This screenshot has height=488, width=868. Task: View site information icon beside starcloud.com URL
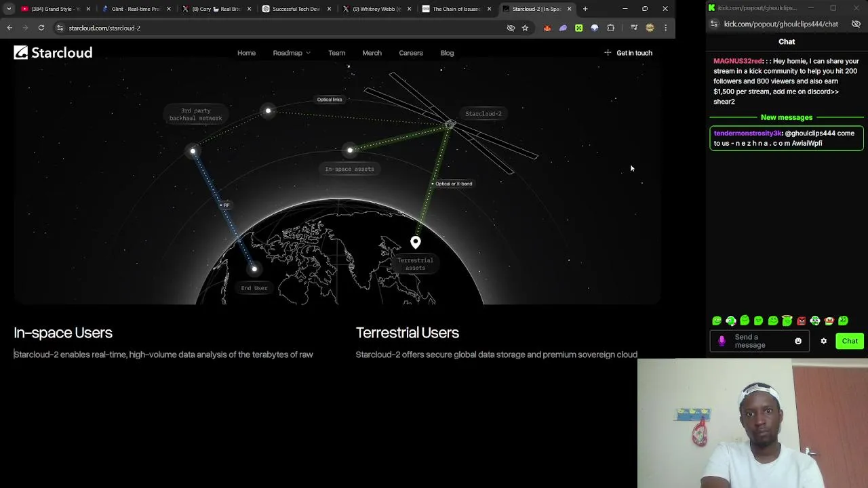(x=60, y=28)
